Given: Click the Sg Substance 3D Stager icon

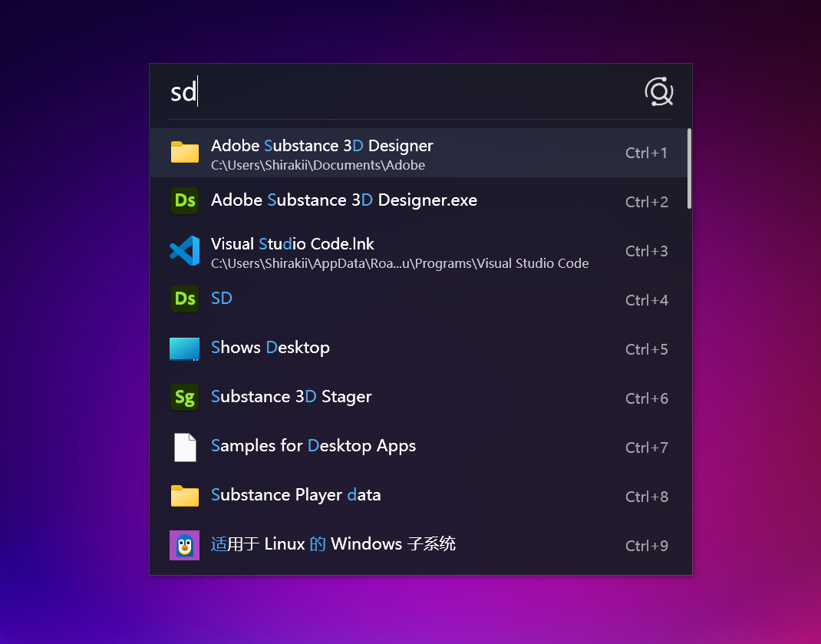Looking at the screenshot, I should point(184,398).
